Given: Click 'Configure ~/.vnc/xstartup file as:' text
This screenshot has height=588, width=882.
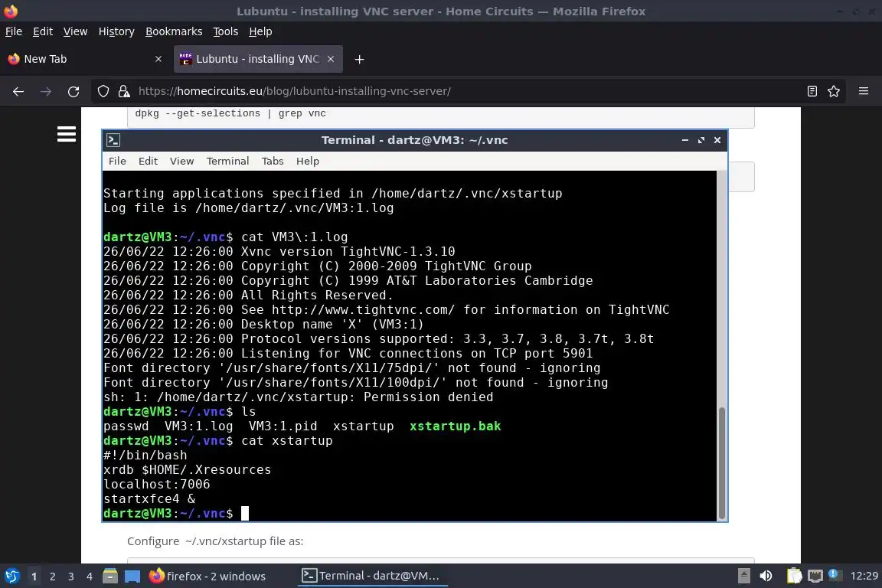Looking at the screenshot, I should click(x=215, y=541).
